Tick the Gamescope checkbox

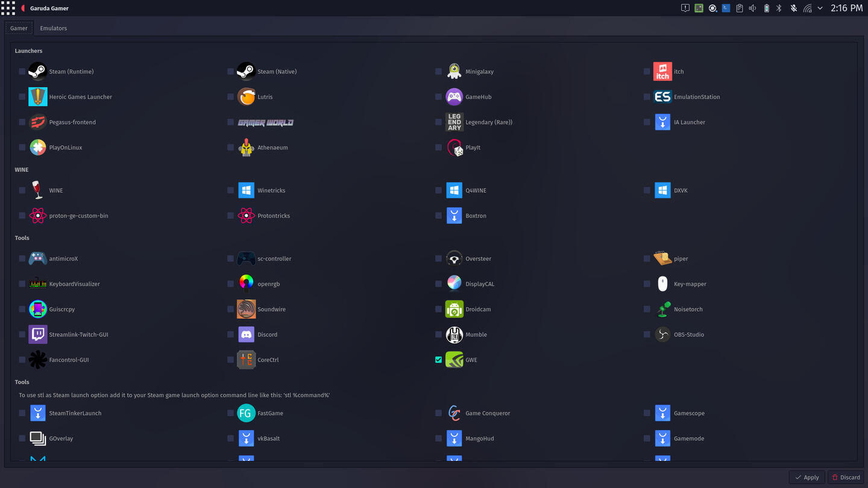pos(647,413)
